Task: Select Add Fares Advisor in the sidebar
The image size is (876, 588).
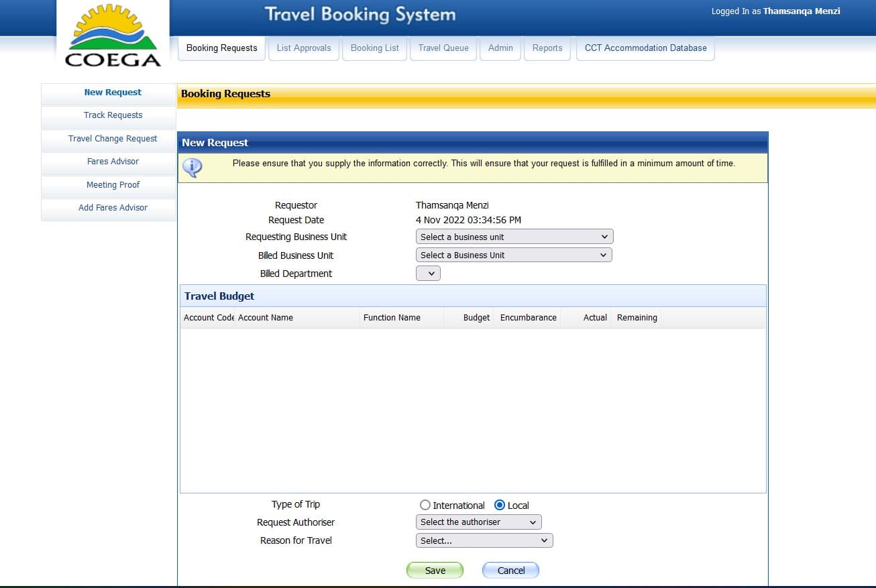Action: point(109,209)
